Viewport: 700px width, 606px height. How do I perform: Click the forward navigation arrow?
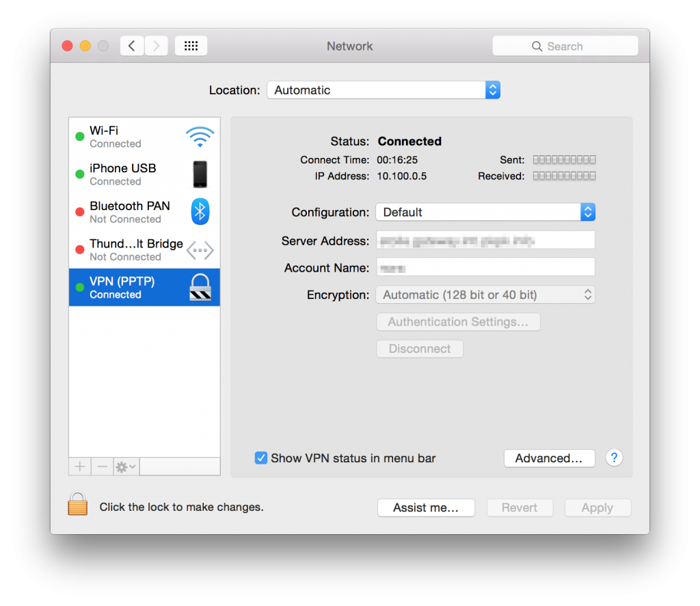tap(157, 46)
